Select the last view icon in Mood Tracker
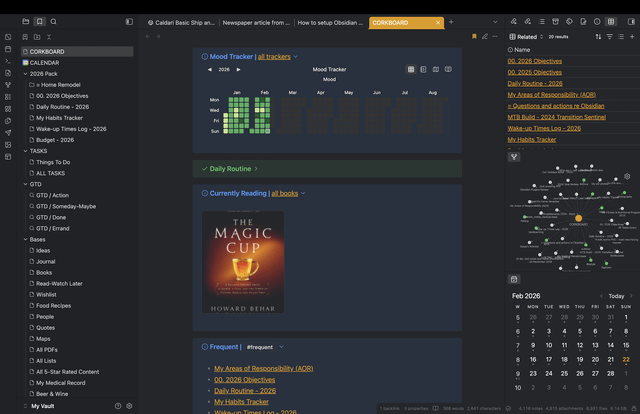This screenshot has width=640, height=414. pos(448,69)
